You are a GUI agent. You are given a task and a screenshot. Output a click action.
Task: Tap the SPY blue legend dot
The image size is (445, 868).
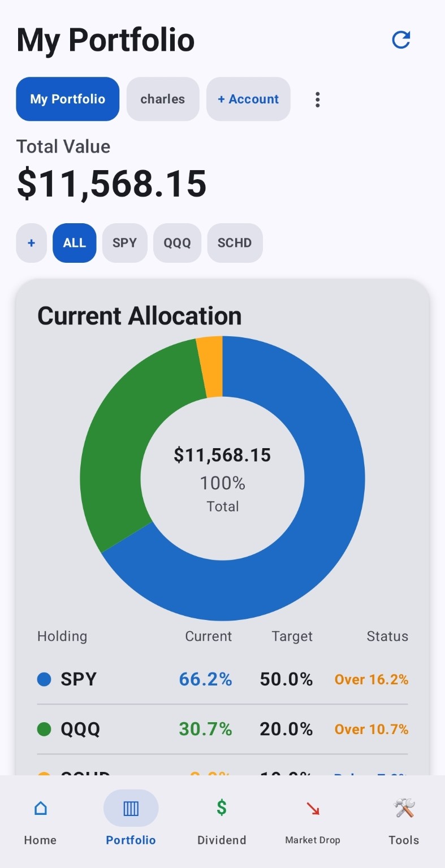(x=44, y=679)
